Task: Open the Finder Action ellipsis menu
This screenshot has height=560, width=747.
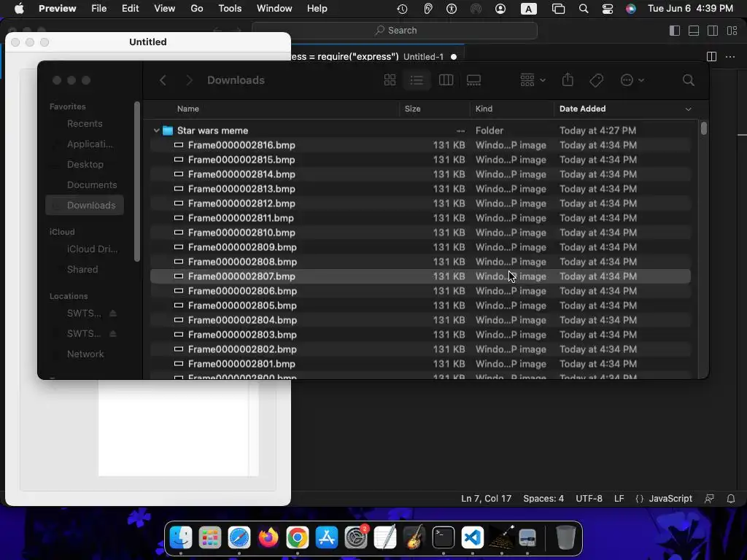Action: 632,80
